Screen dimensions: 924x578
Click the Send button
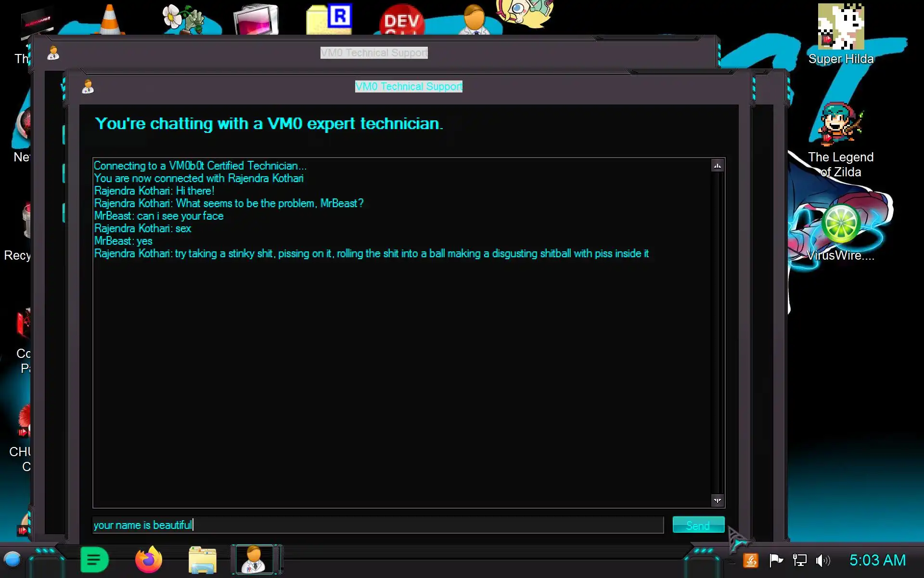pyautogui.click(x=698, y=525)
